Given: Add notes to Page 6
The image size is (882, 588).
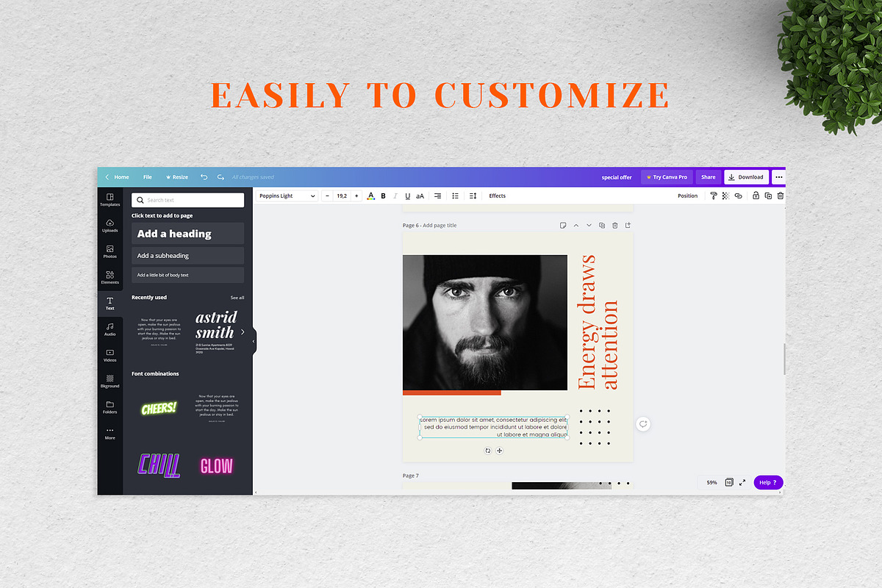Looking at the screenshot, I should (562, 225).
